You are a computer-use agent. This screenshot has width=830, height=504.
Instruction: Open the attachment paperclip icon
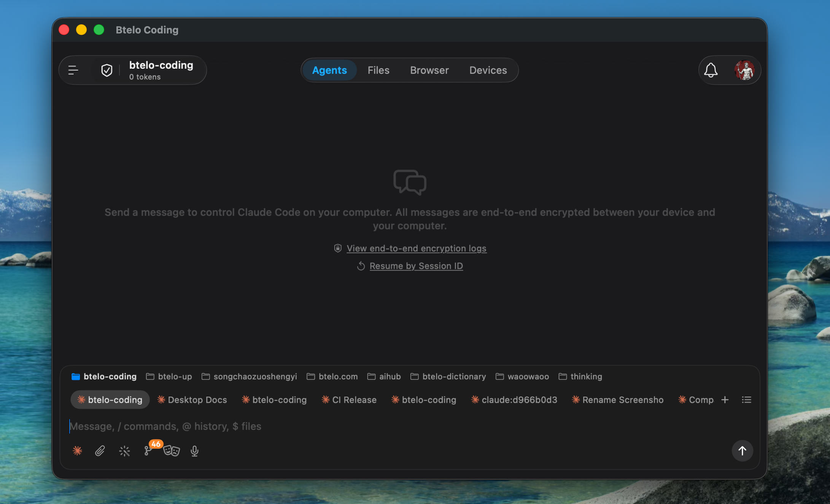click(100, 451)
